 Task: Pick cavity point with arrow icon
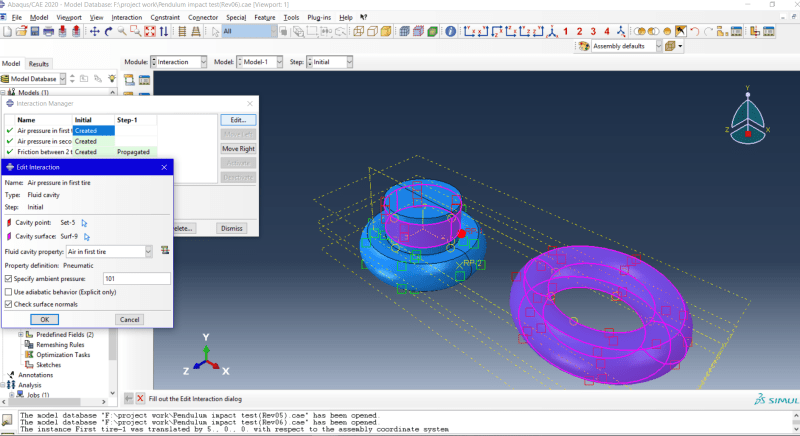[x=84, y=223]
